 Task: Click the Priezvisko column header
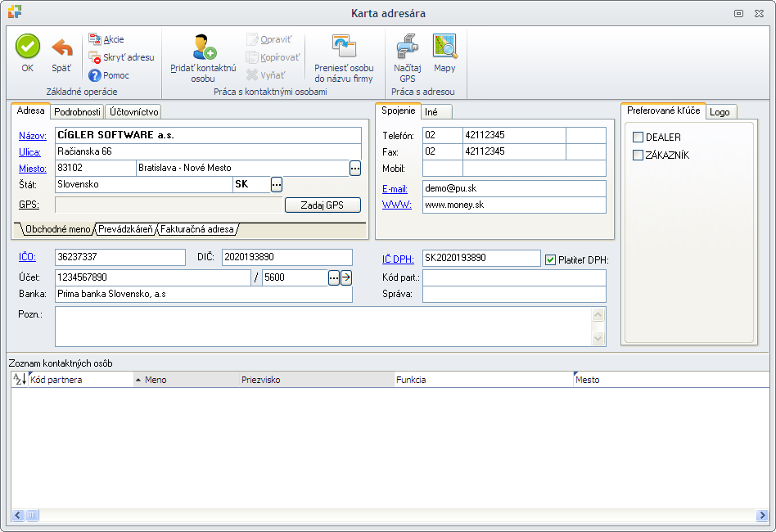(317, 380)
